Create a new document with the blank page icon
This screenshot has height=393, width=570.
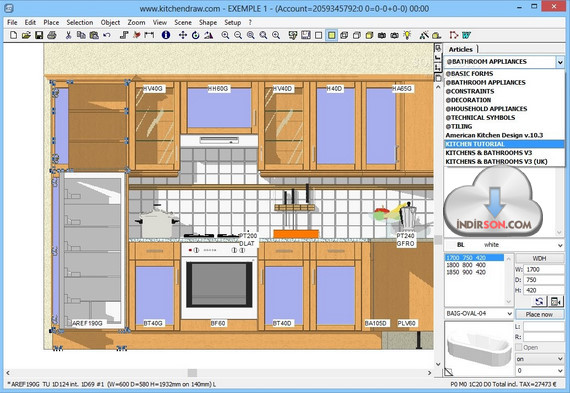(x=13, y=35)
